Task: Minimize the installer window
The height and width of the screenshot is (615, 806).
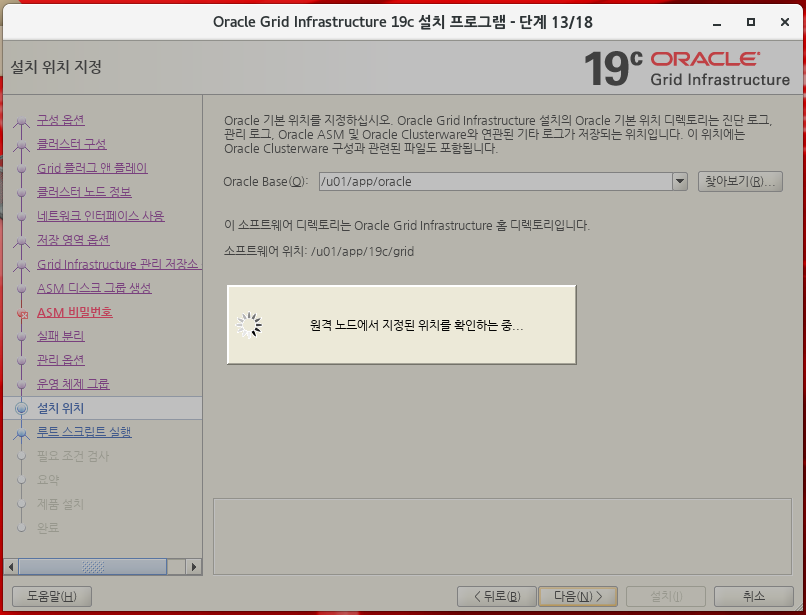Action: tap(717, 23)
